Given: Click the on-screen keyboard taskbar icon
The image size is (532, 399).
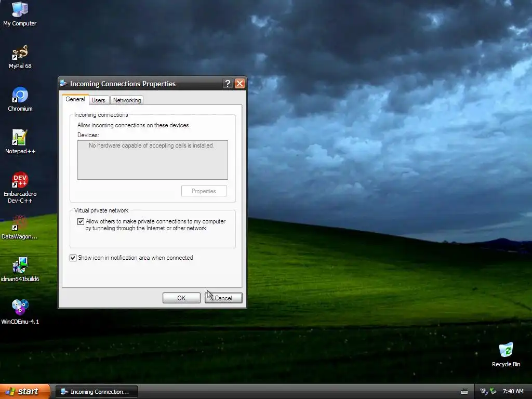Looking at the screenshot, I should (x=464, y=392).
